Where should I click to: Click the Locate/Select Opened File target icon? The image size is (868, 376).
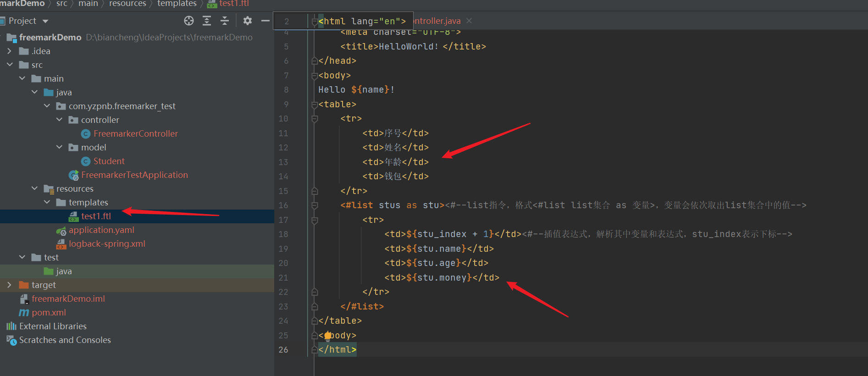[189, 21]
